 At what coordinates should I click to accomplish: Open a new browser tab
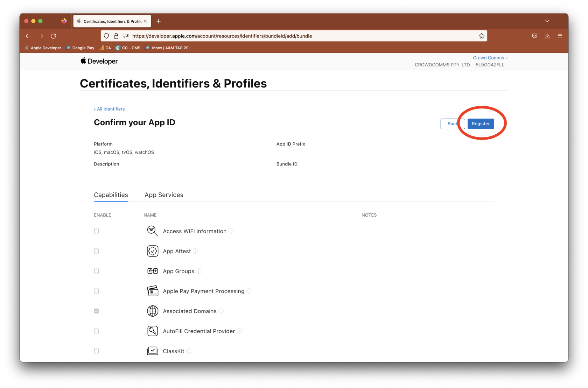159,21
